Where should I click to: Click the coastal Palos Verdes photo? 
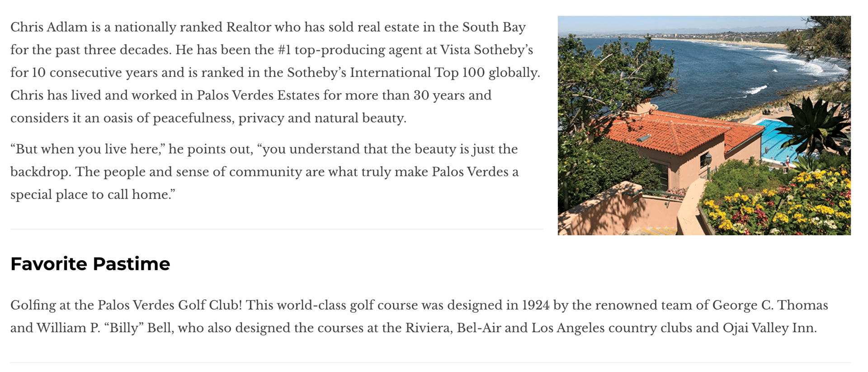[704, 125]
